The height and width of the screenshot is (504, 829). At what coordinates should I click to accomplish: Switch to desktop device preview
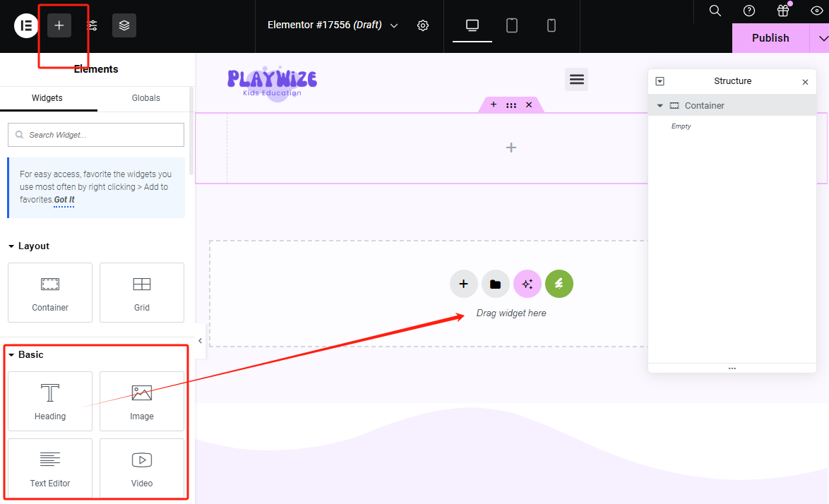pyautogui.click(x=472, y=25)
